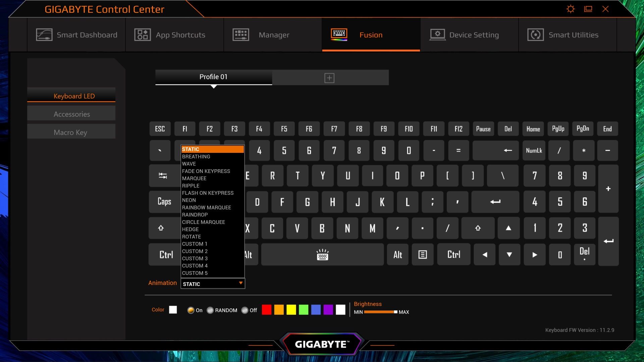Click the Left arrow key

(485, 255)
